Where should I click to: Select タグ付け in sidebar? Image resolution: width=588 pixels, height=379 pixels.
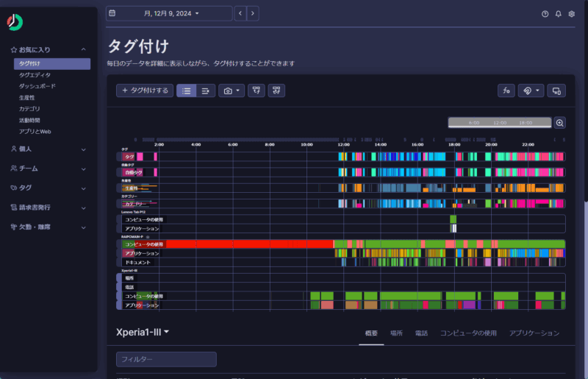pos(52,64)
